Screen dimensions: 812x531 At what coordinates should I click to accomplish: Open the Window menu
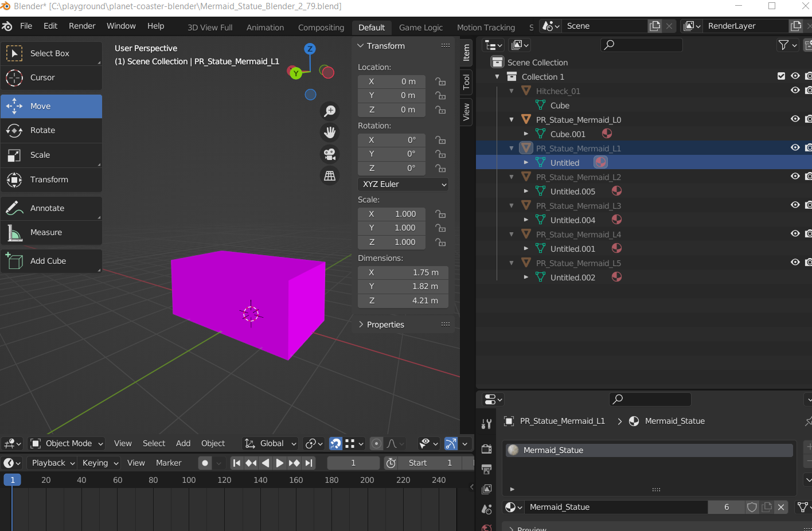[121, 26]
